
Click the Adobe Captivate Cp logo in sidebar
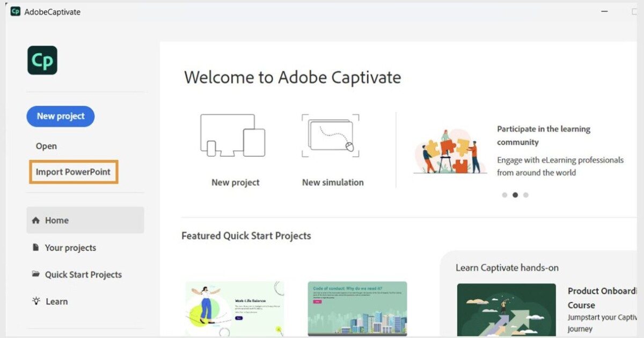(x=42, y=61)
